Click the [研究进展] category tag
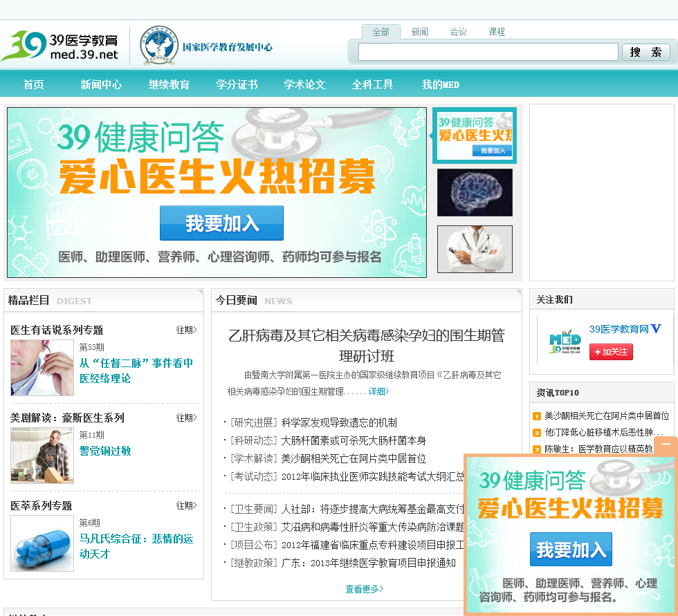The height and width of the screenshot is (616, 678). point(253,422)
